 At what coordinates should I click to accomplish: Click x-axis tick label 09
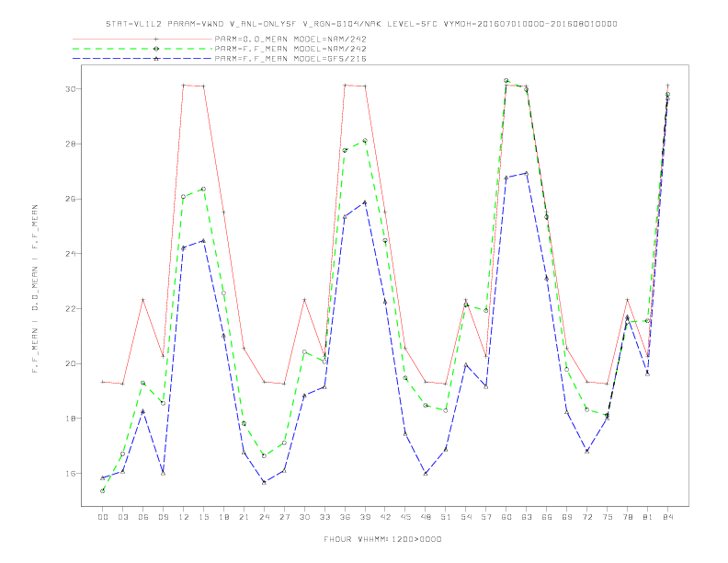pyautogui.click(x=163, y=517)
